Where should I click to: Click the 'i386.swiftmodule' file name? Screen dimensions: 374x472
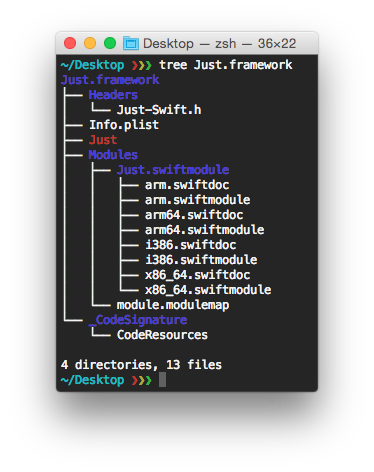tap(201, 260)
